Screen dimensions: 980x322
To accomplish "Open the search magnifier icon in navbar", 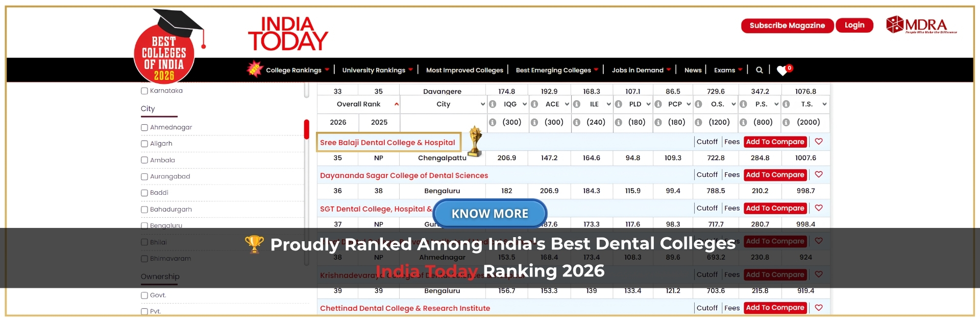I will (x=759, y=70).
